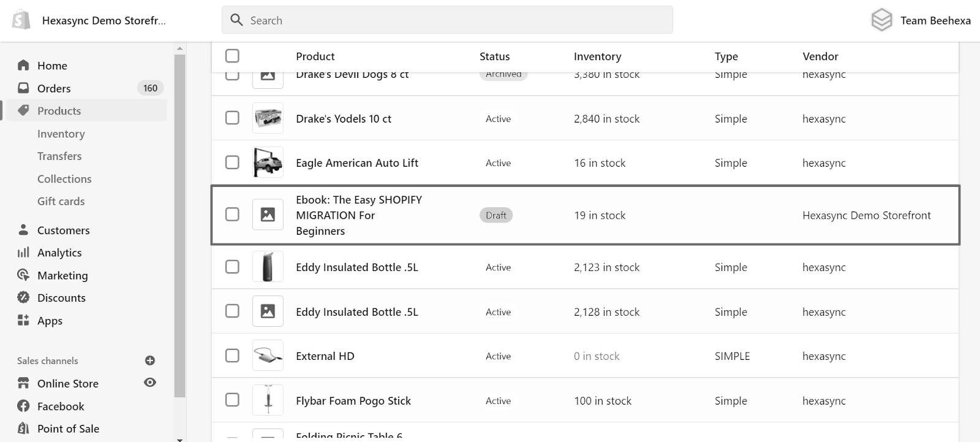
Task: Click the Home house icon
Action: pos(23,65)
